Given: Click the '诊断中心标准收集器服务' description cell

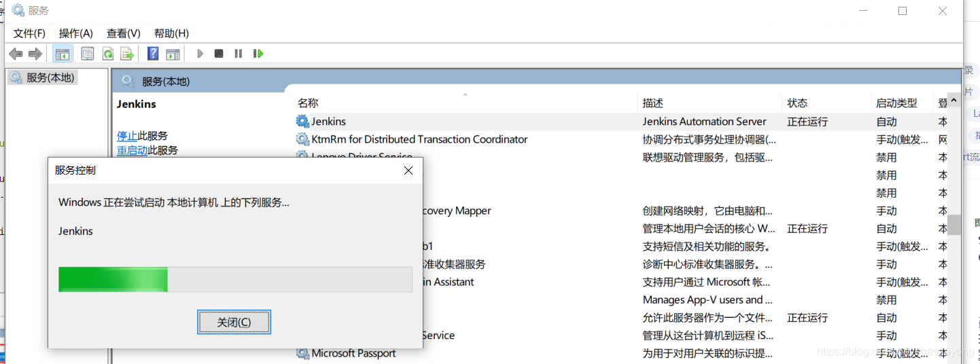Looking at the screenshot, I should [x=707, y=264].
